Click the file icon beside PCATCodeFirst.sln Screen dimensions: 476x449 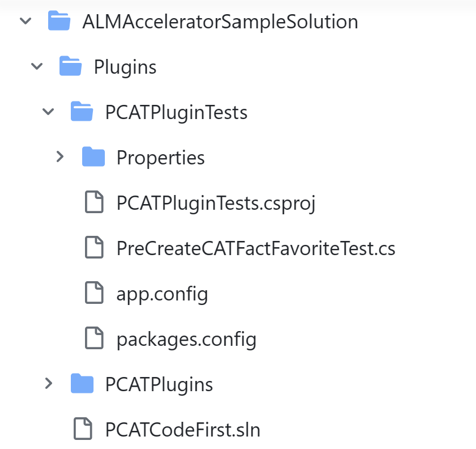tap(82, 429)
